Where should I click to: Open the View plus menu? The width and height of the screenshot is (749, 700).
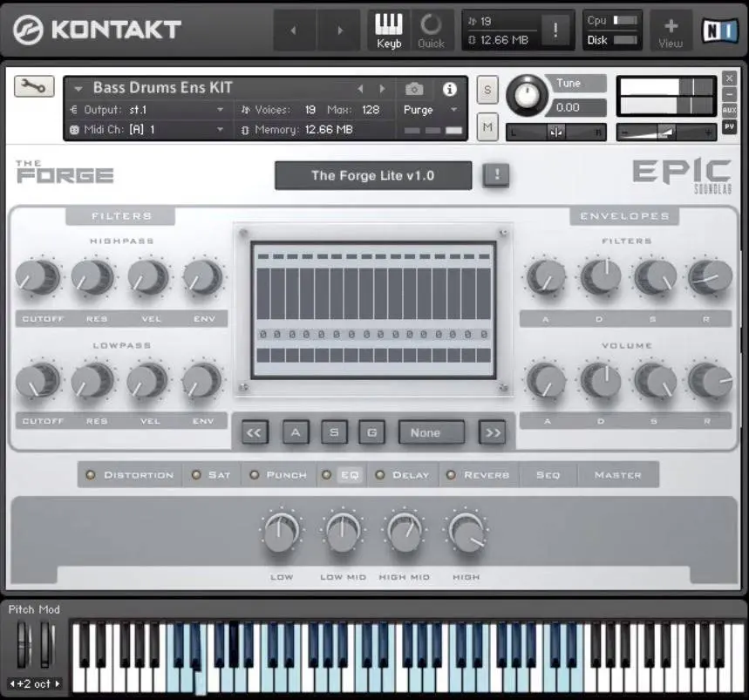[x=671, y=31]
